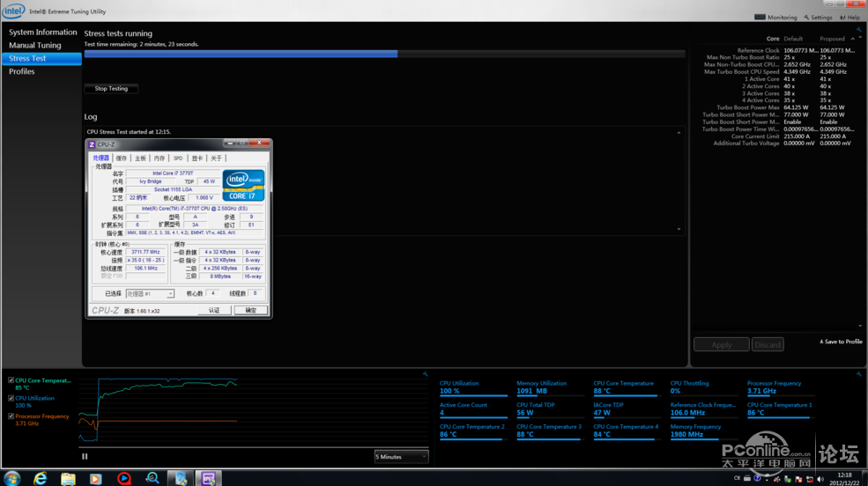
Task: Click the blue help tray icon
Action: point(757,478)
